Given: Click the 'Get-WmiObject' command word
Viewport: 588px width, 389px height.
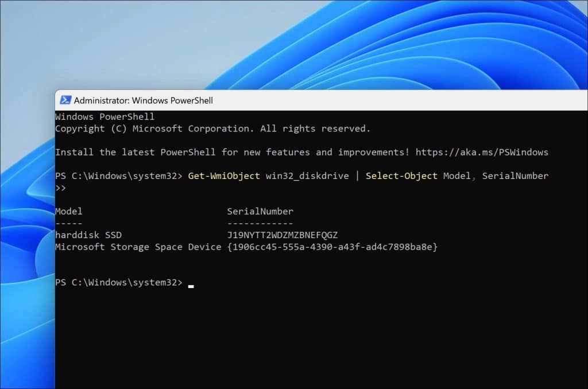Looking at the screenshot, I should pyautogui.click(x=224, y=176).
